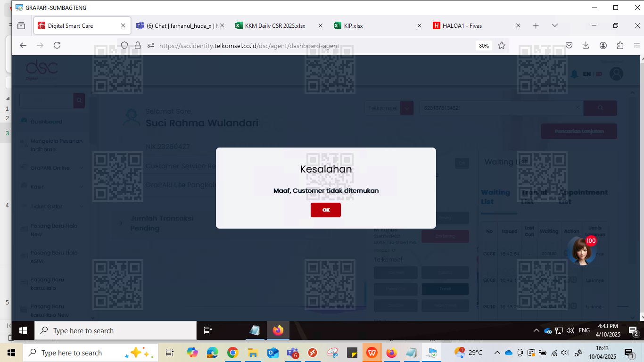Click the 80% zoom level indicator
The height and width of the screenshot is (362, 644).
pyautogui.click(x=484, y=46)
